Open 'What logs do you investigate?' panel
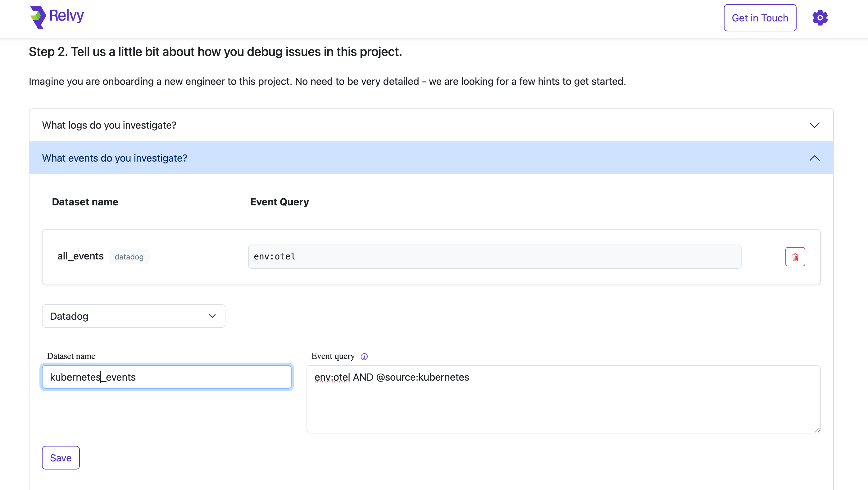 click(x=109, y=125)
